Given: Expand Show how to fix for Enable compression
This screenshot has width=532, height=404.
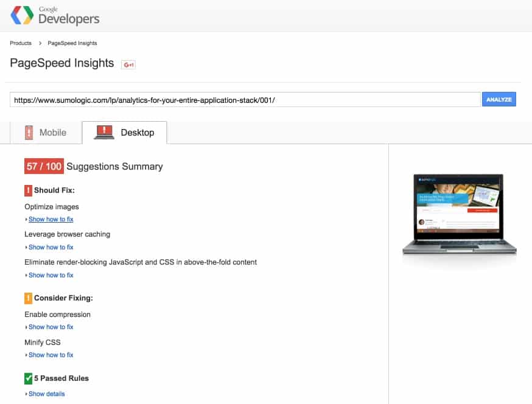Looking at the screenshot, I should point(51,327).
